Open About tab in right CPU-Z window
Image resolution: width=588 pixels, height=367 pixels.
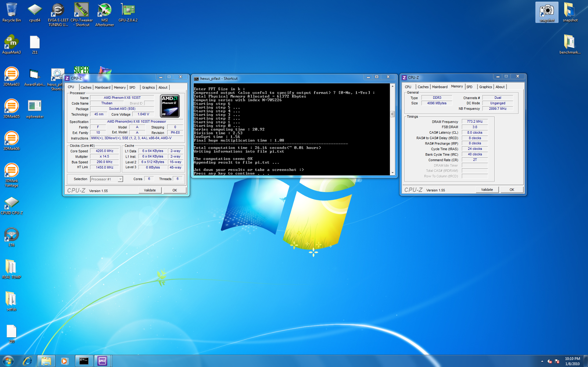coord(500,87)
